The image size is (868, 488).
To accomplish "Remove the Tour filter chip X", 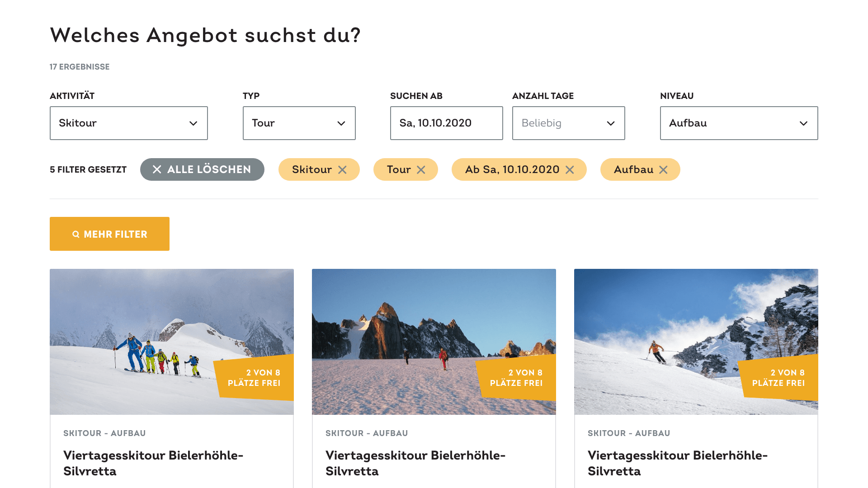I will (x=421, y=170).
